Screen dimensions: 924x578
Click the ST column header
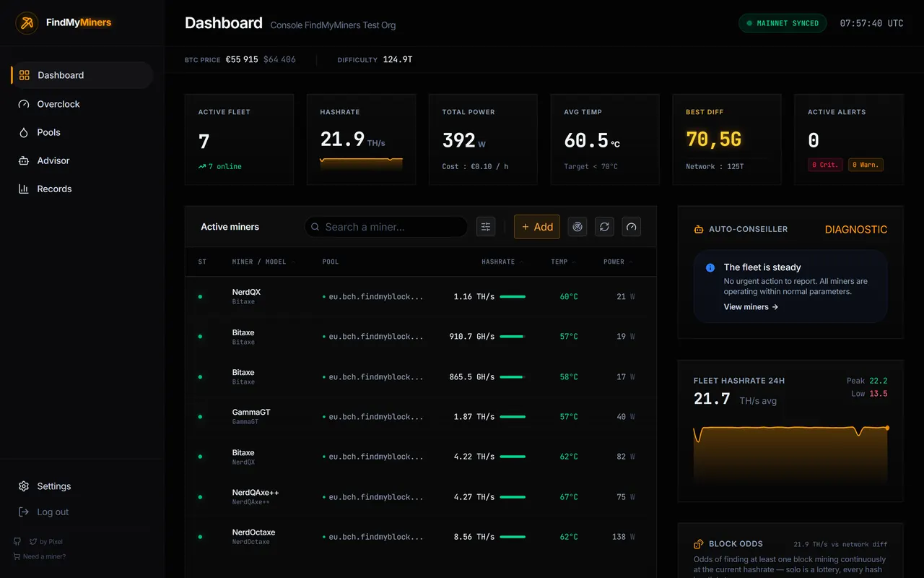click(202, 262)
